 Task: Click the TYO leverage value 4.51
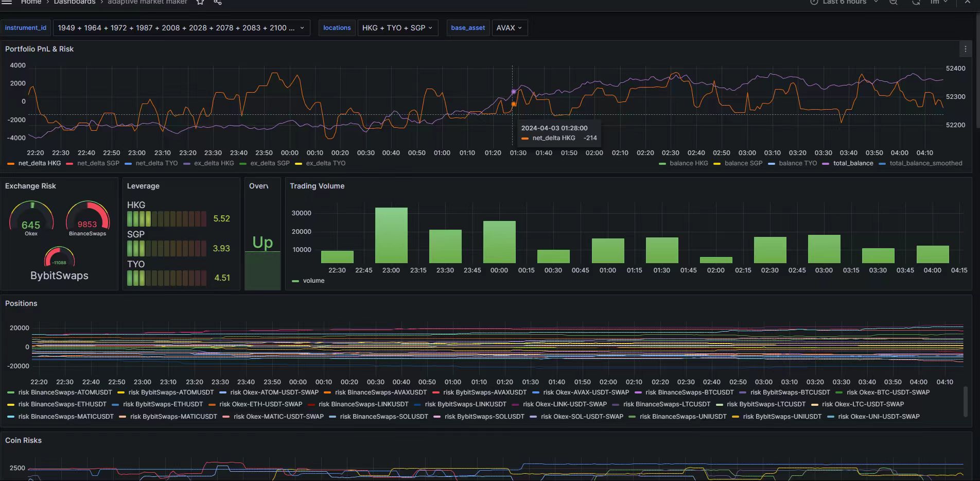coord(222,278)
